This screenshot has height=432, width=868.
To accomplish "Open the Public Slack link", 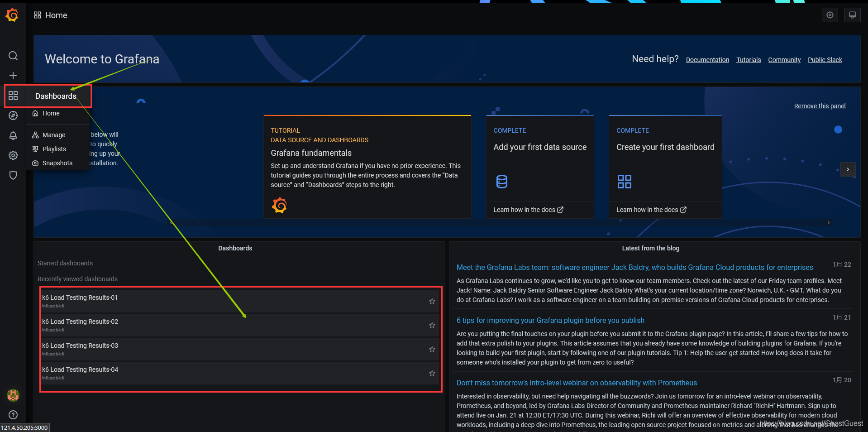I will (x=825, y=60).
